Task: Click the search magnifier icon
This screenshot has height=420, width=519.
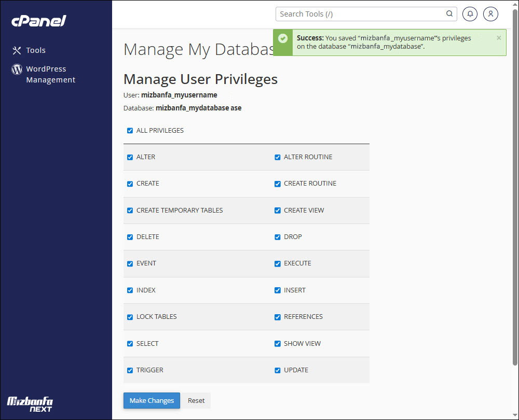Action: 449,14
